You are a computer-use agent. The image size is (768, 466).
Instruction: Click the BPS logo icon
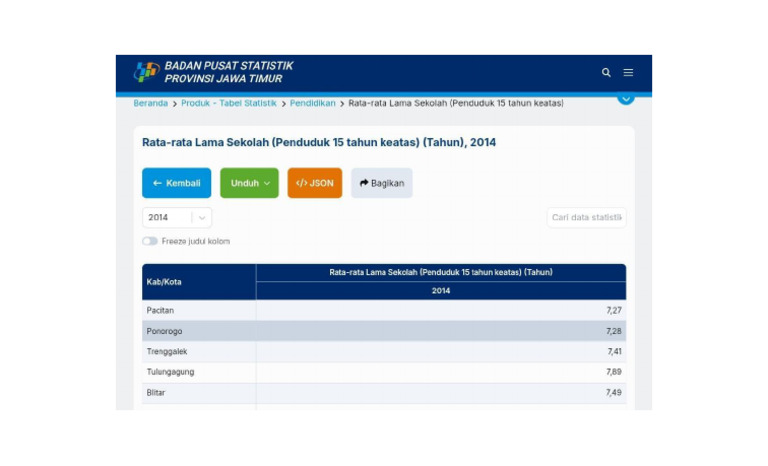click(146, 72)
